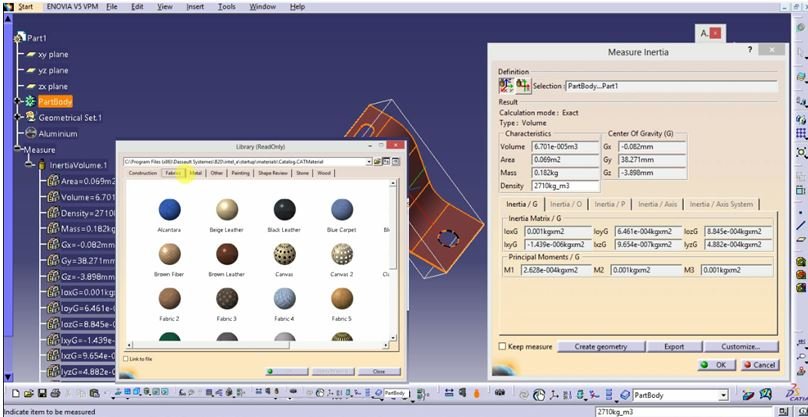The width and height of the screenshot is (808, 417).
Task: Select the yz plane tree item
Action: (x=53, y=70)
